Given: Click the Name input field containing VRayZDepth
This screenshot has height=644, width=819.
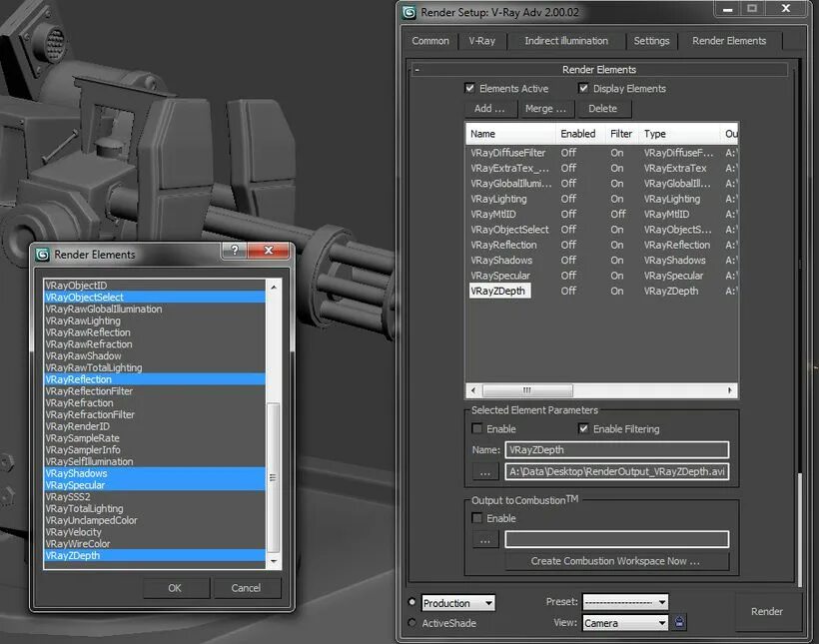Looking at the screenshot, I should pyautogui.click(x=617, y=449).
